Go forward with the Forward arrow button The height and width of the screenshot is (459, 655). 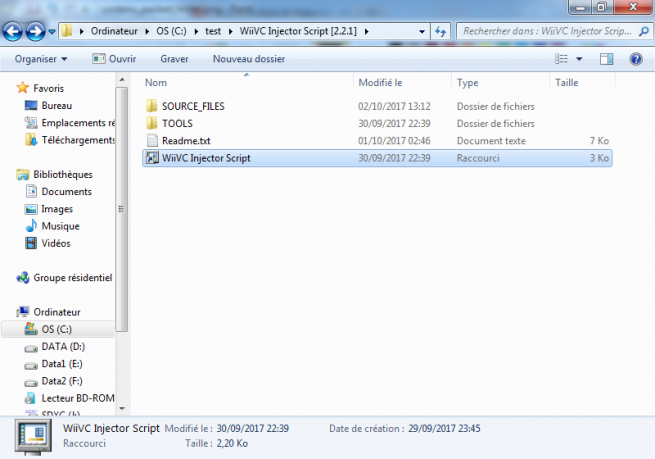(x=35, y=31)
